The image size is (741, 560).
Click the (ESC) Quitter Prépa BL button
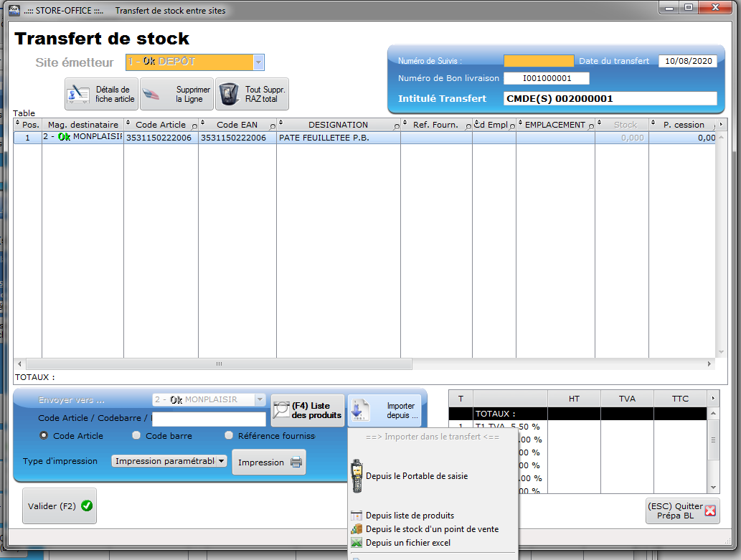pos(682,511)
